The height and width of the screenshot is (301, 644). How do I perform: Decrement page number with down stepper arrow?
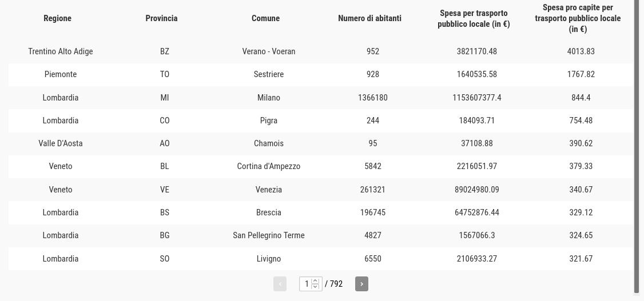(x=315, y=287)
